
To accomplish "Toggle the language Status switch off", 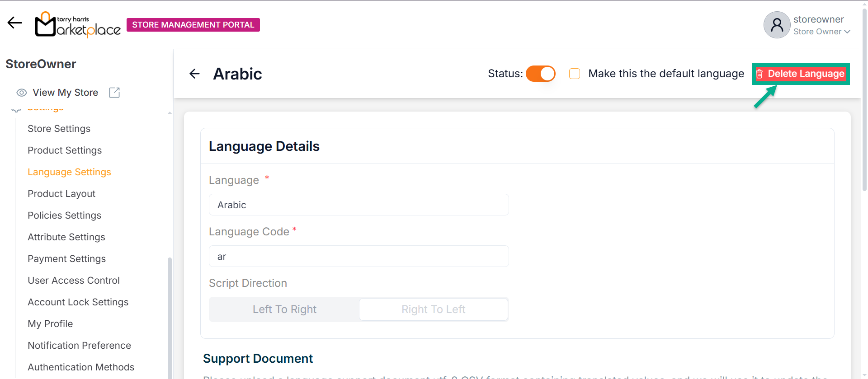I will 540,74.
